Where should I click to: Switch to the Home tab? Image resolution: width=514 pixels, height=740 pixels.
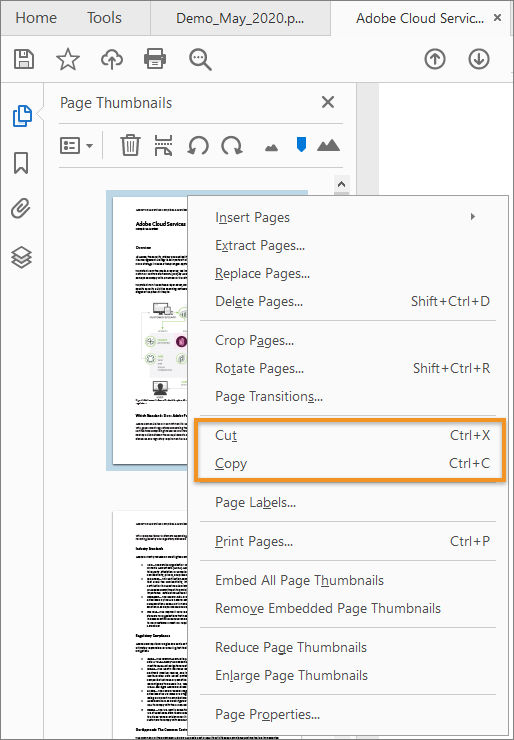(36, 18)
